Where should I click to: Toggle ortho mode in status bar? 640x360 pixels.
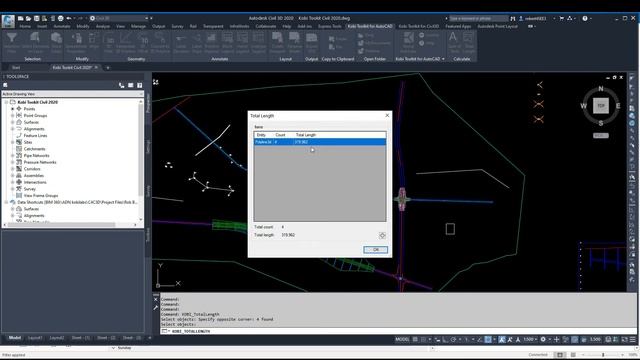pos(445,339)
